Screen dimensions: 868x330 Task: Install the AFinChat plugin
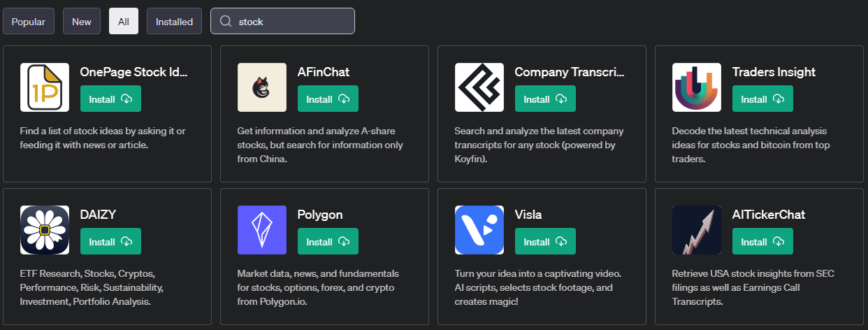(328, 99)
